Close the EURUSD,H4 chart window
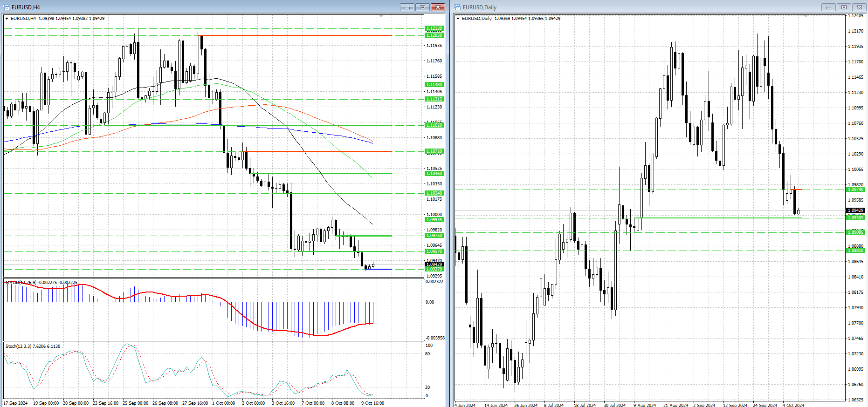868x407 pixels. [438, 7]
